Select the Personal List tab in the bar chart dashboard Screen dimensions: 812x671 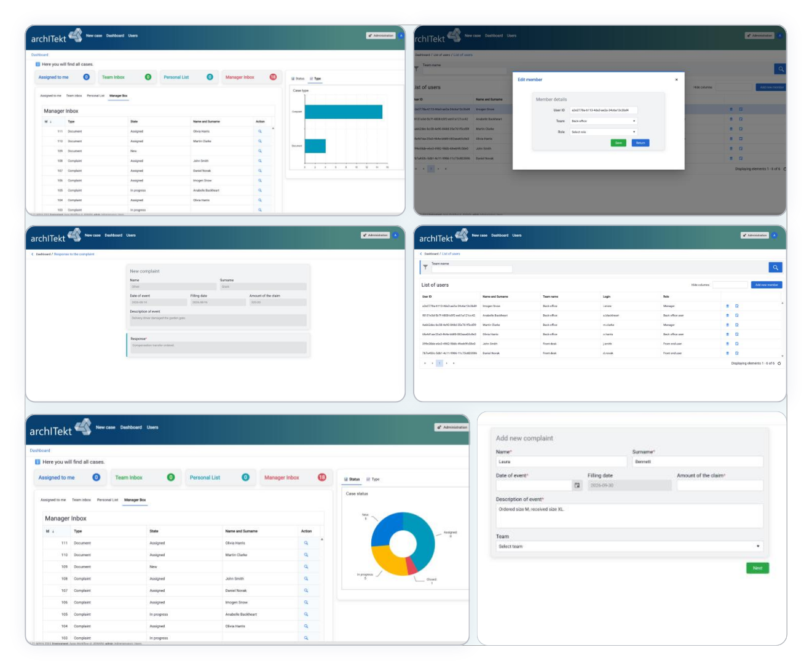pyautogui.click(x=95, y=96)
